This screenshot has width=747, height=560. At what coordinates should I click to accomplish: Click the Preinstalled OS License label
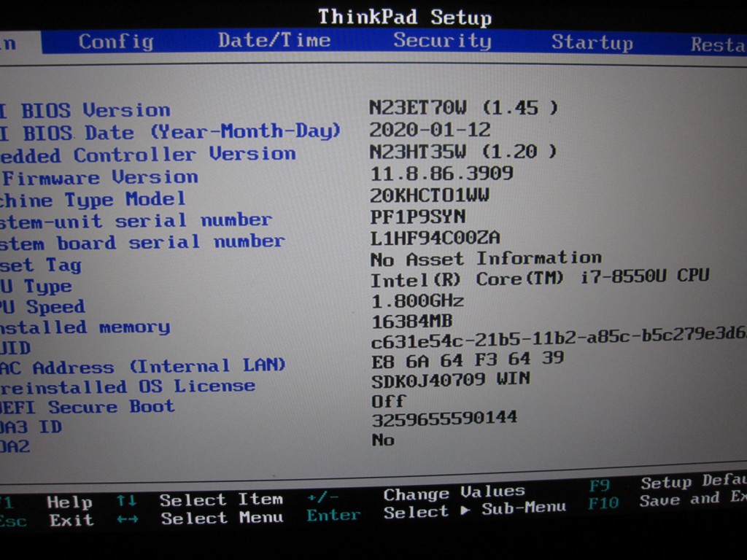[x=128, y=386]
